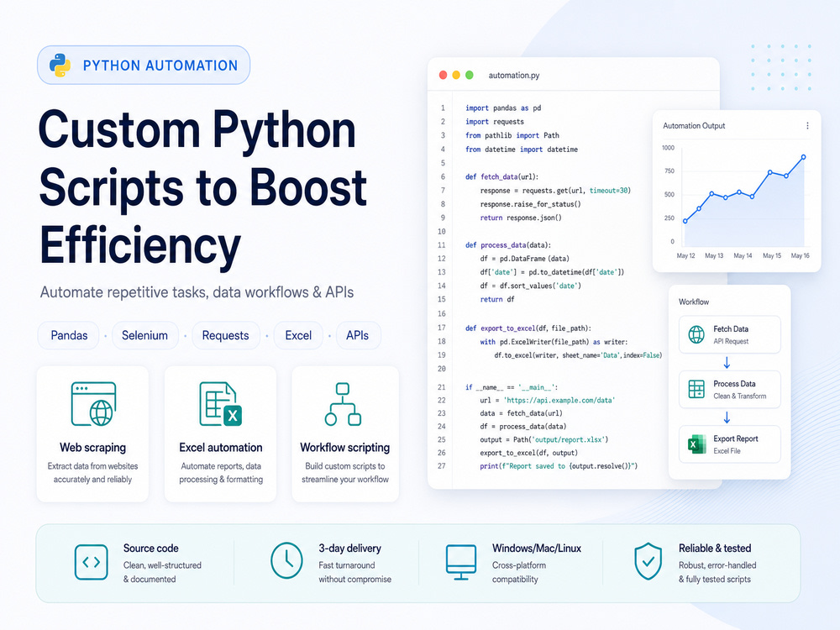
Task: Select the Pandas tag chip
Action: coord(69,335)
